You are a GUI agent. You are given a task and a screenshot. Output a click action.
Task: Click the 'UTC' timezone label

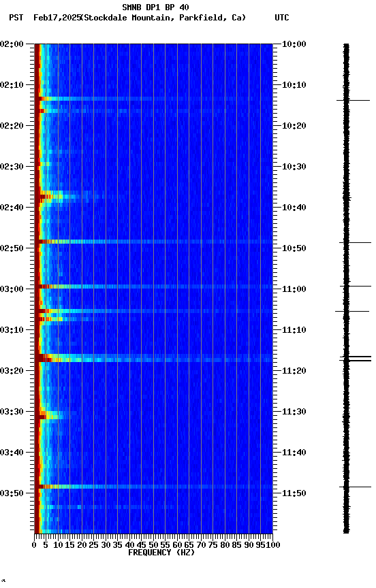(x=282, y=18)
